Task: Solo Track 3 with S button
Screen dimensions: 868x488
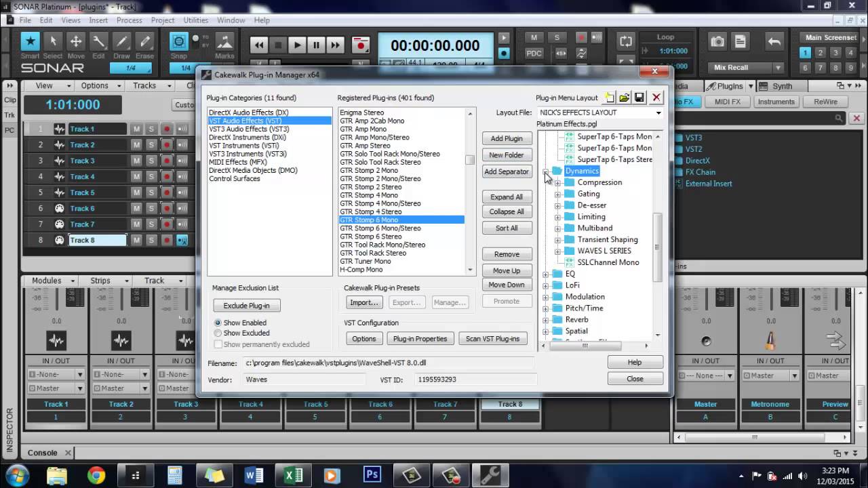Action: click(x=151, y=161)
